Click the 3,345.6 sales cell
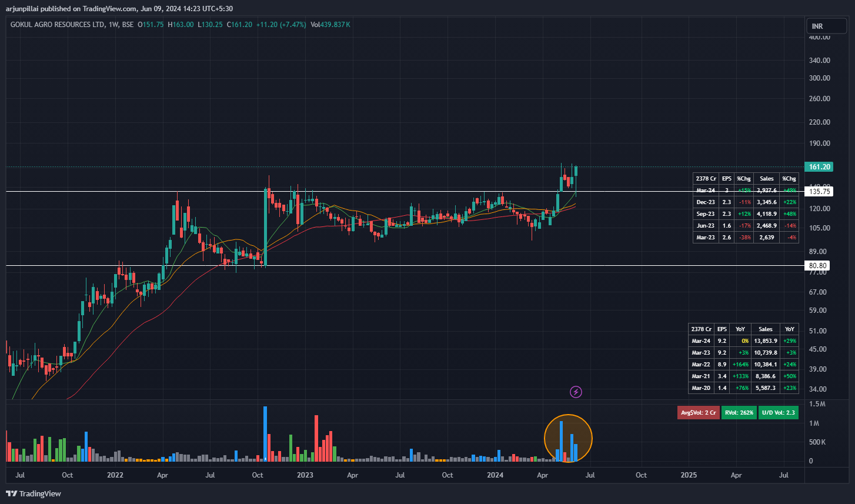The width and height of the screenshot is (855, 504). coord(767,202)
